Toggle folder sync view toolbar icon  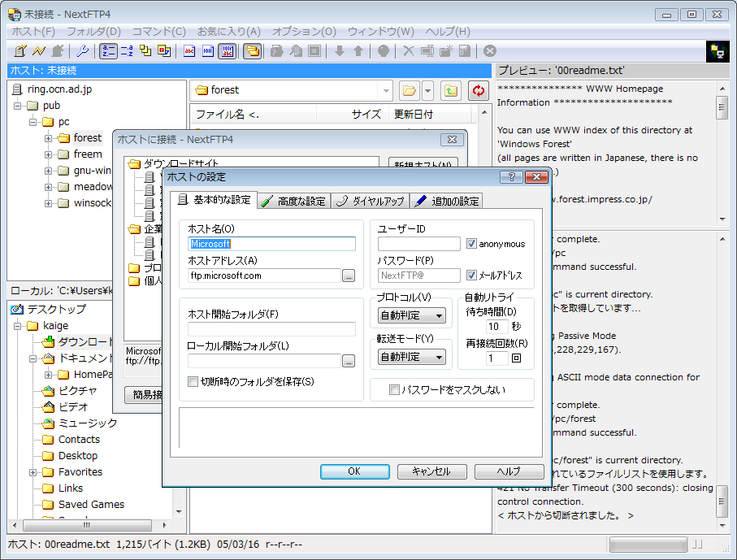(x=253, y=50)
